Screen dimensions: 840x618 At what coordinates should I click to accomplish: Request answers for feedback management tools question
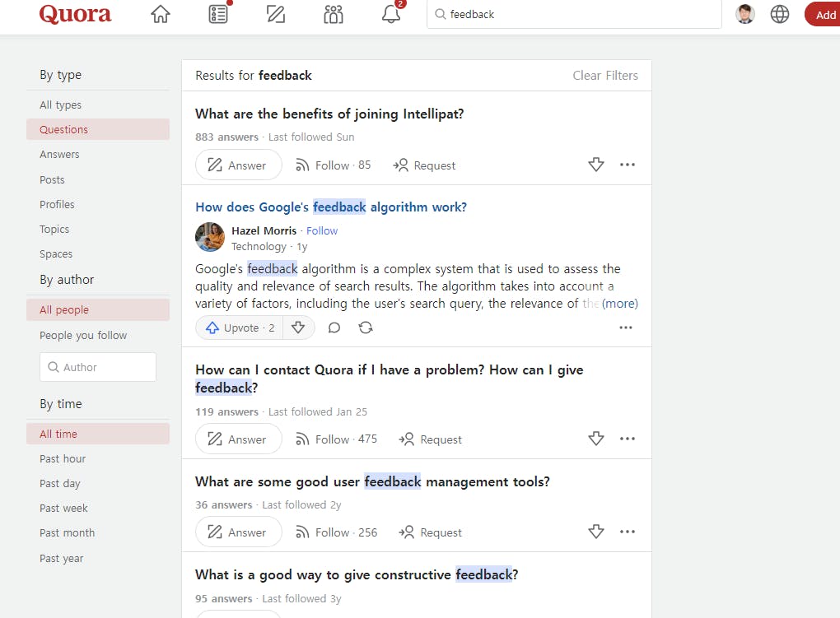tap(430, 532)
